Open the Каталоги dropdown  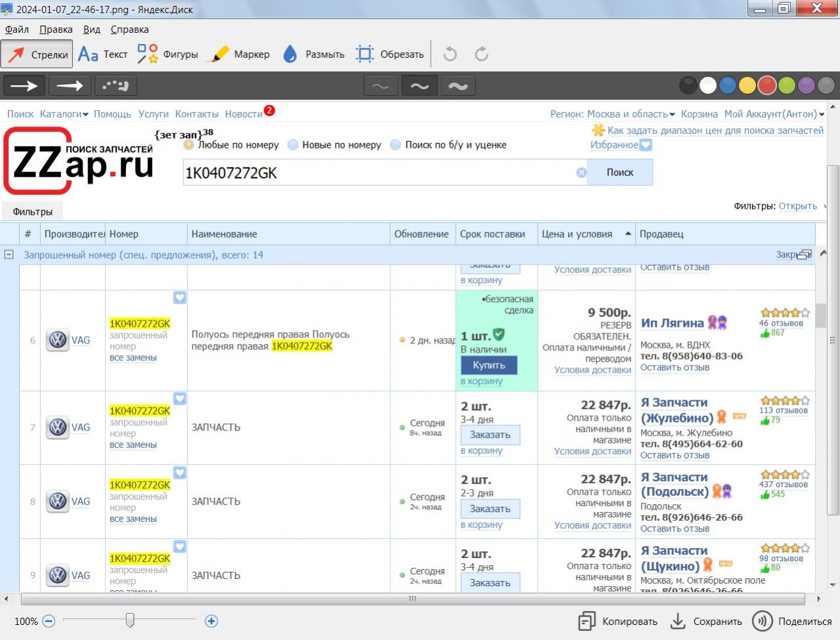click(64, 114)
